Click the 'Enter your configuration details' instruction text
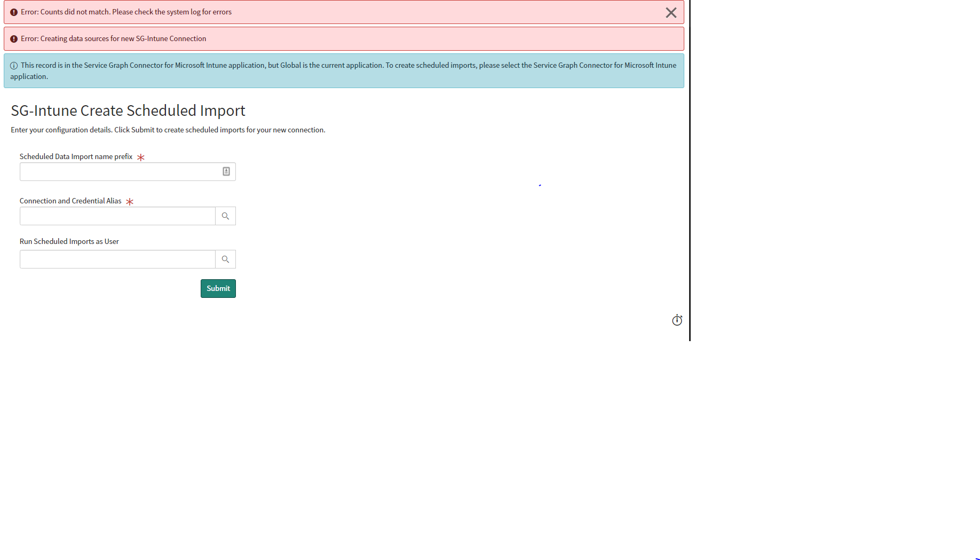The height and width of the screenshot is (560, 980). [x=168, y=130]
